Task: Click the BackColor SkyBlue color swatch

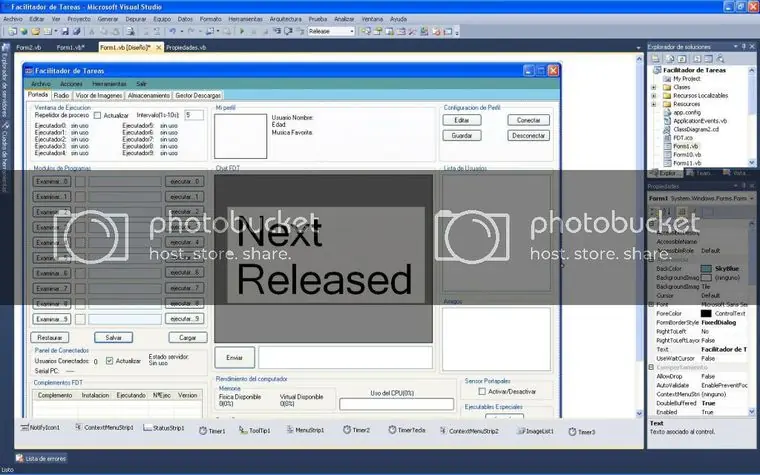Action: pos(706,269)
